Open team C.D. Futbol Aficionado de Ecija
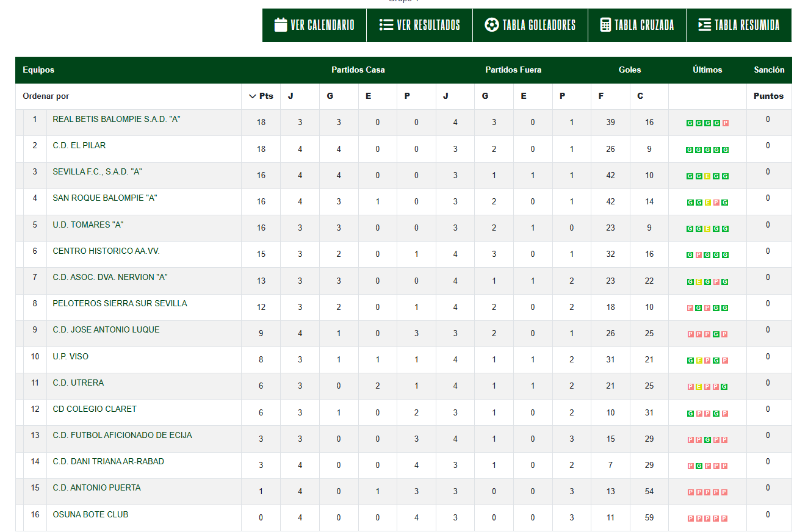797x532 pixels. tap(122, 436)
